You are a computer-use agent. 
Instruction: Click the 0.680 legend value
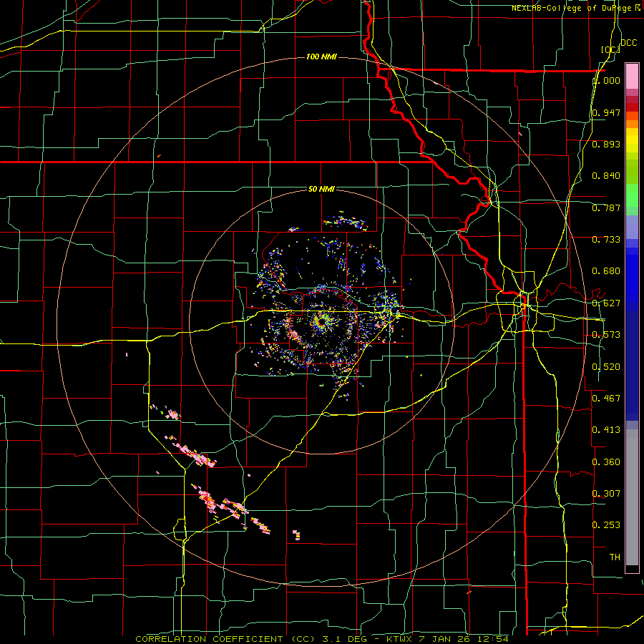tap(606, 271)
